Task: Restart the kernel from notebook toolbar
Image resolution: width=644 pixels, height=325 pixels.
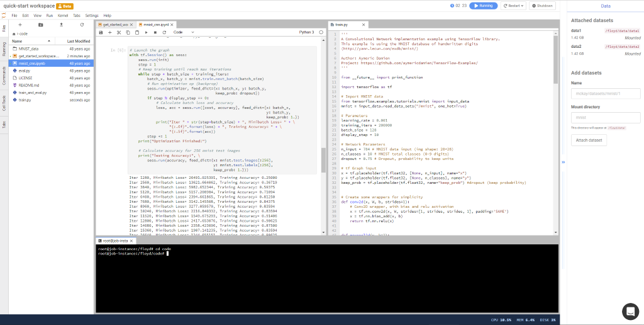Action: [164, 32]
